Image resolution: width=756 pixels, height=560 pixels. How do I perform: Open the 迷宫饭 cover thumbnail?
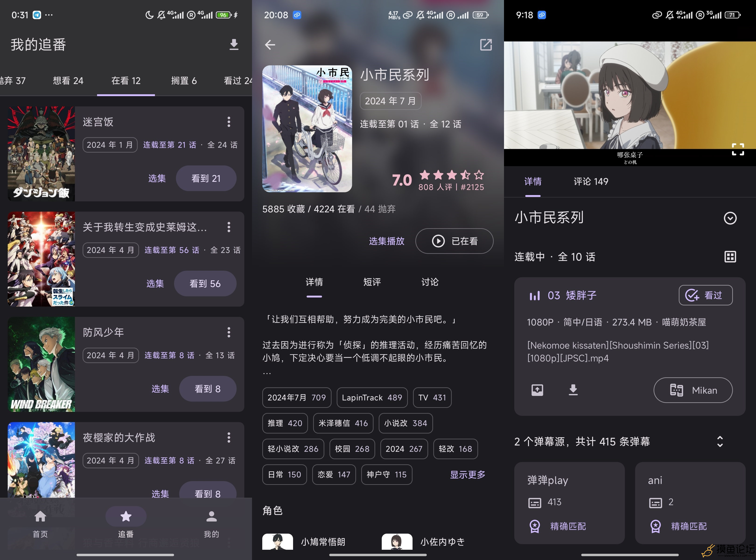point(41,154)
